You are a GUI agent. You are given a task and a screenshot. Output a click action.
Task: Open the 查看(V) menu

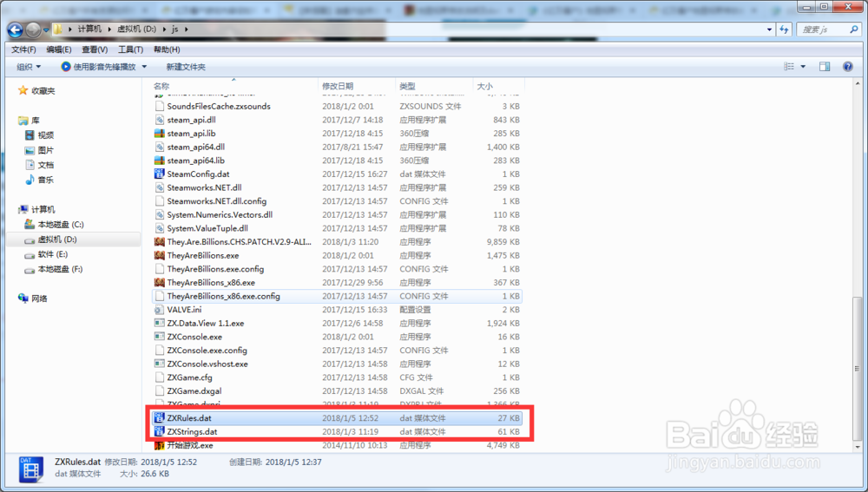coord(95,49)
